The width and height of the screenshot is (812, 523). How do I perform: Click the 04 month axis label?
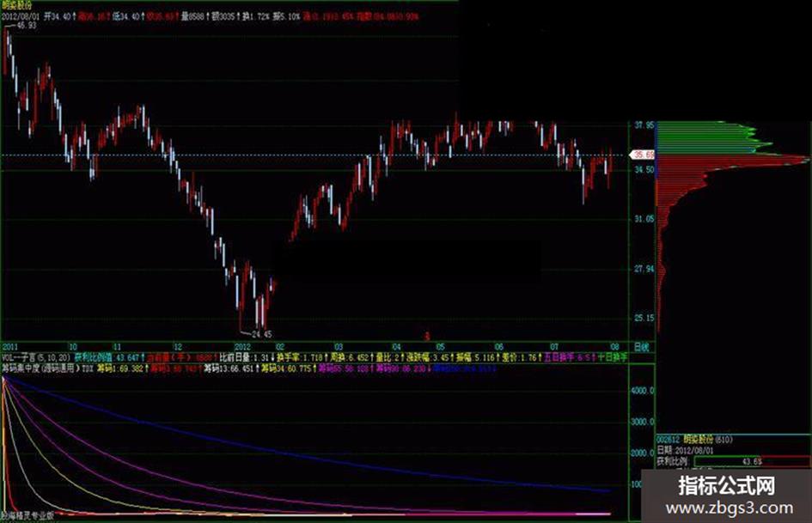(x=397, y=347)
